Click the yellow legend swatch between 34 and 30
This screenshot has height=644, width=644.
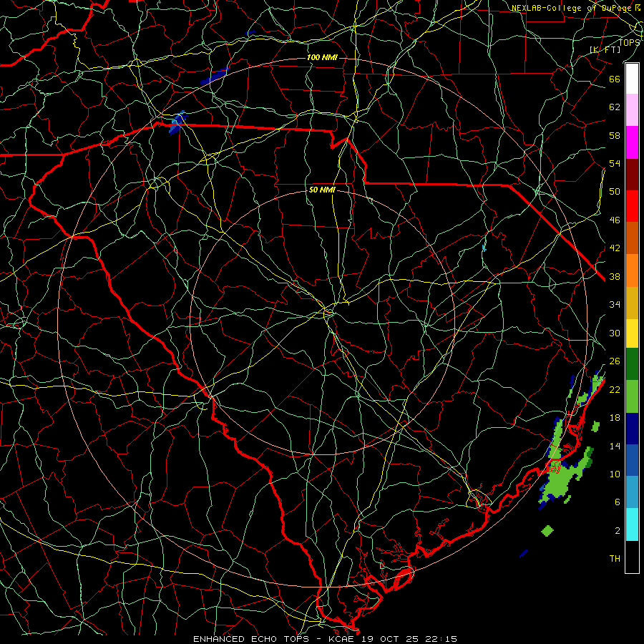coord(632,333)
